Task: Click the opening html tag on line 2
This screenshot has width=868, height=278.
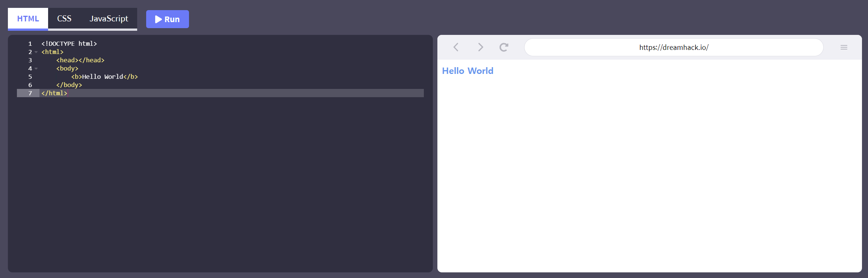Action: click(53, 52)
